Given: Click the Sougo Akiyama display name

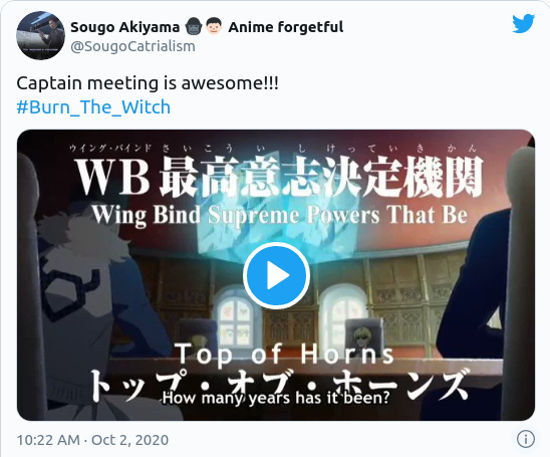Looking at the screenshot, I should [x=125, y=27].
